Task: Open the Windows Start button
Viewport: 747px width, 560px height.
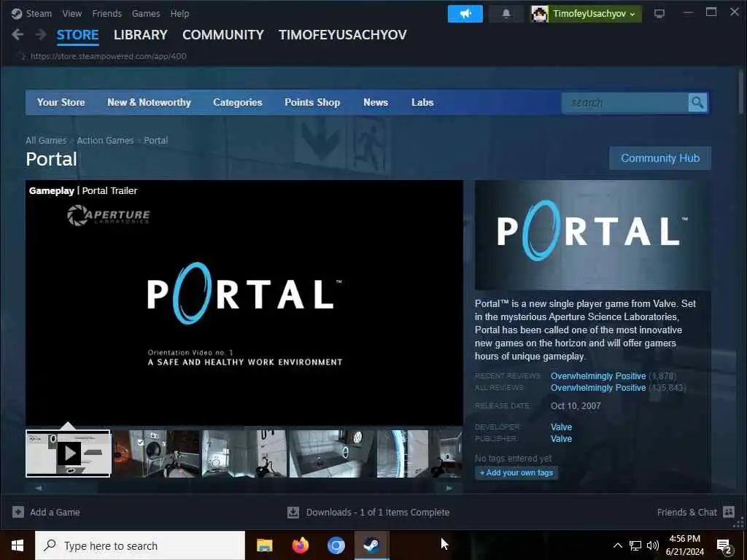Action: [x=18, y=545]
